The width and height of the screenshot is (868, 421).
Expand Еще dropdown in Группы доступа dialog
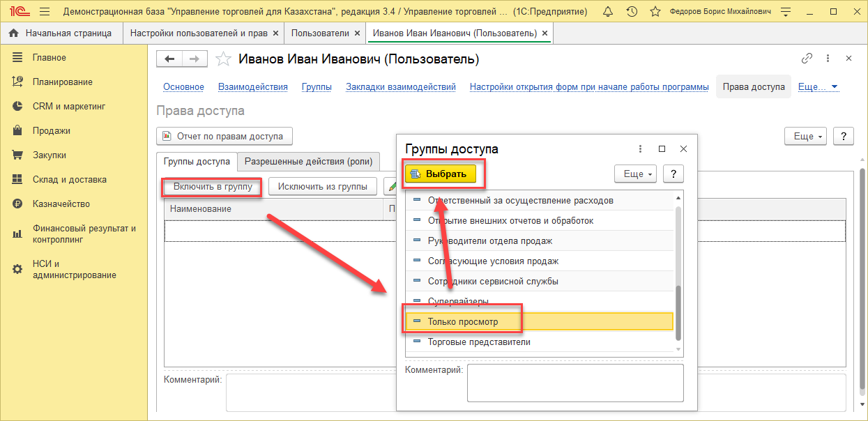635,174
